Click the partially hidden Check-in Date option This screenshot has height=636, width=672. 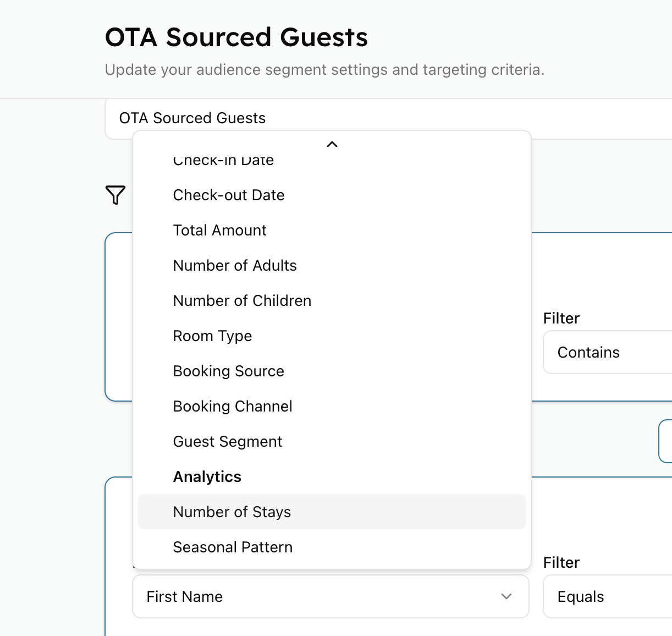[223, 161]
